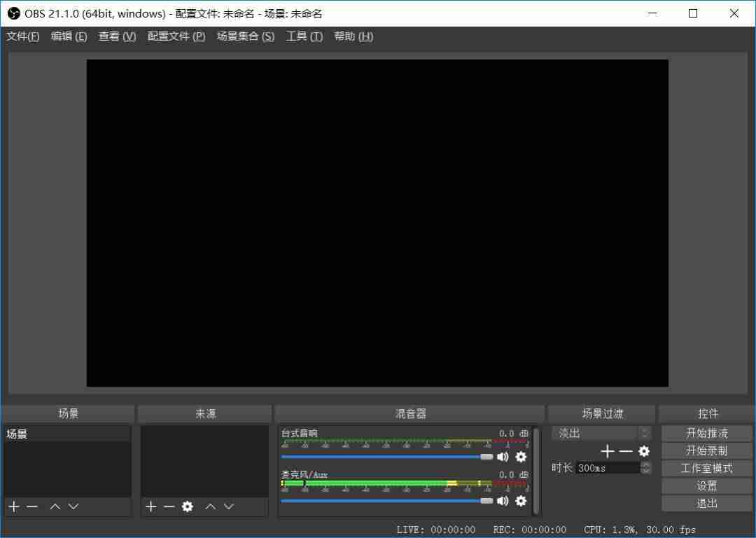Enable 工作室模式 studio mode button

[x=707, y=468]
